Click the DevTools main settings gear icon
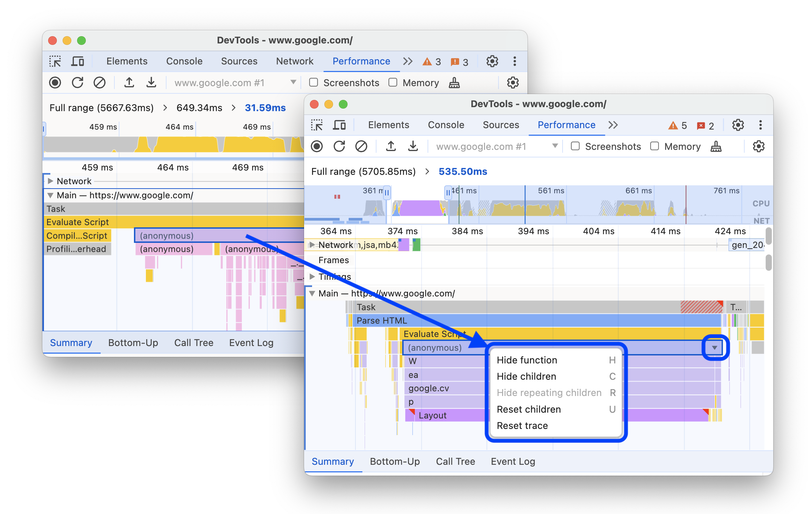Image resolution: width=812 pixels, height=514 pixels. (738, 125)
